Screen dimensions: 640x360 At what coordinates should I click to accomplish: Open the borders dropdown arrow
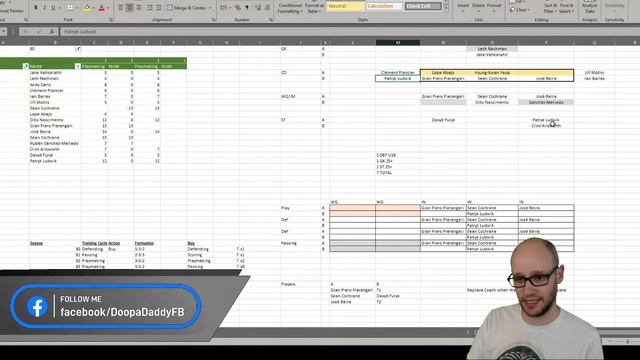pos(76,8)
